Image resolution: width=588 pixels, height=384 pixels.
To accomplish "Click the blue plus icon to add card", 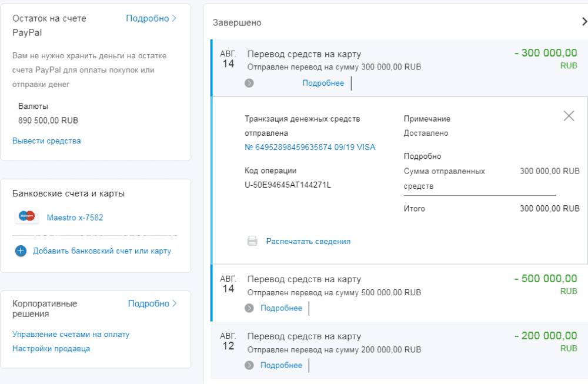I will 21,251.
